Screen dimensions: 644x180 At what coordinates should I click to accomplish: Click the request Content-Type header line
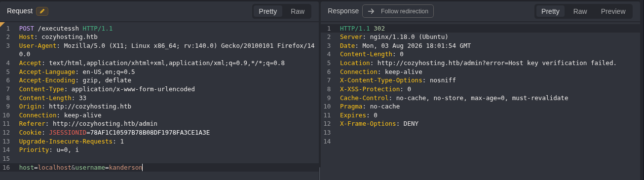pyautogui.click(x=107, y=89)
